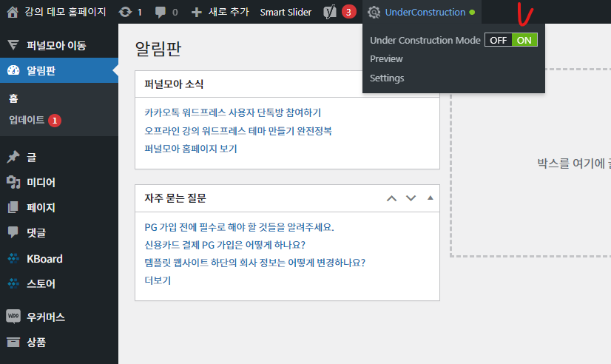Open link 오프라인 강의 워드프레스 테마 만들기 완전정복
The width and height of the screenshot is (611, 364).
[x=238, y=130]
